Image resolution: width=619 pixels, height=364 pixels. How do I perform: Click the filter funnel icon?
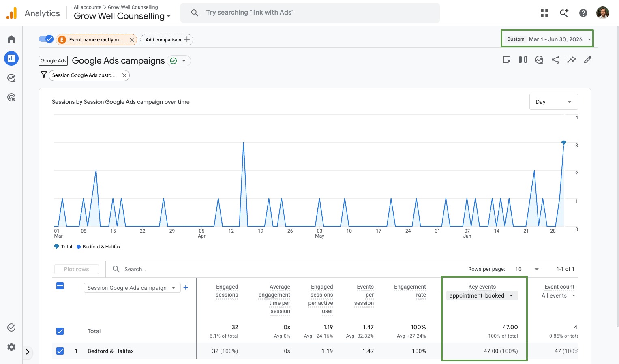[x=44, y=75]
